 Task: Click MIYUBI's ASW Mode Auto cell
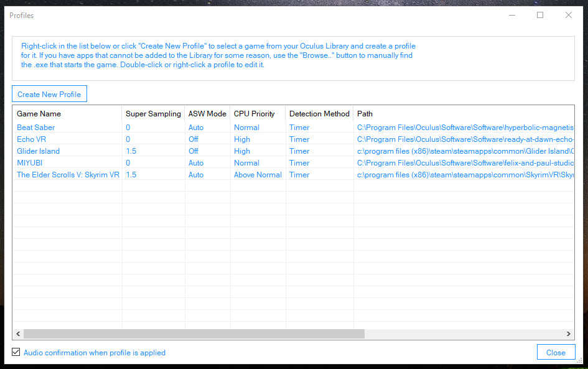[196, 163]
